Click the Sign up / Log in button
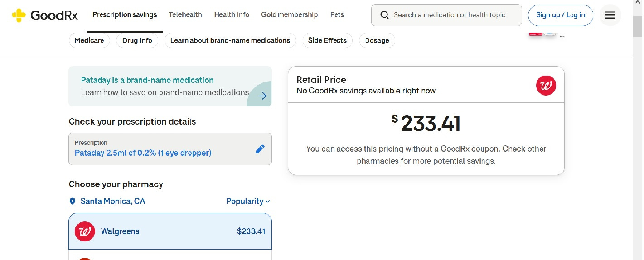This screenshot has height=260, width=644. (561, 15)
